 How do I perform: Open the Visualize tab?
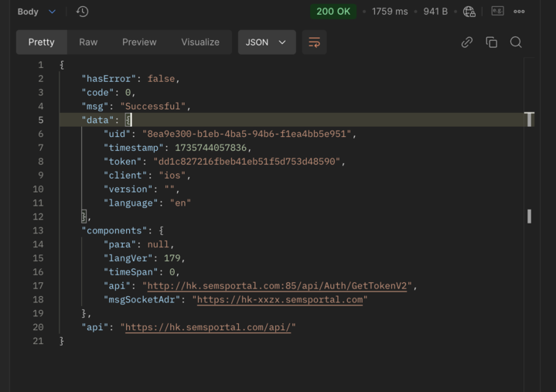click(200, 43)
